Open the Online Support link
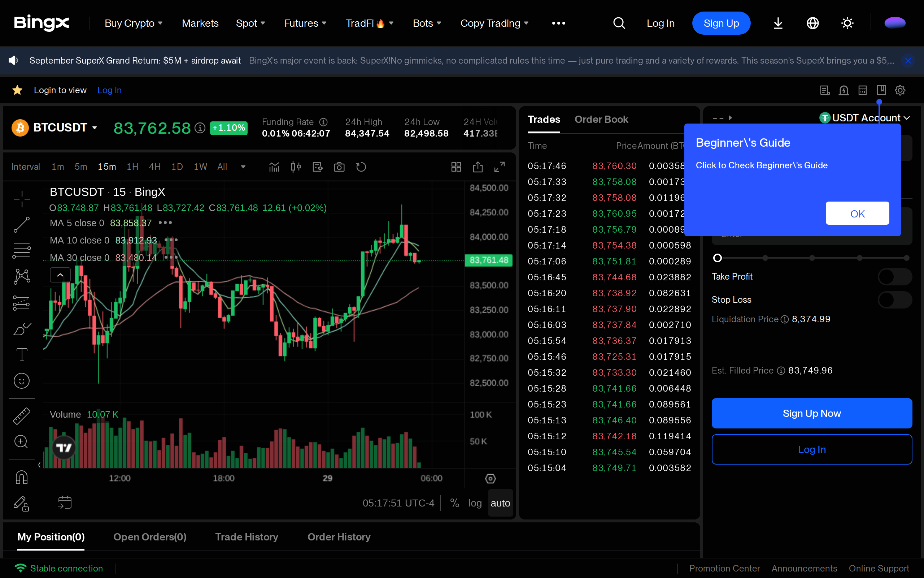The width and height of the screenshot is (924, 578). (x=879, y=569)
